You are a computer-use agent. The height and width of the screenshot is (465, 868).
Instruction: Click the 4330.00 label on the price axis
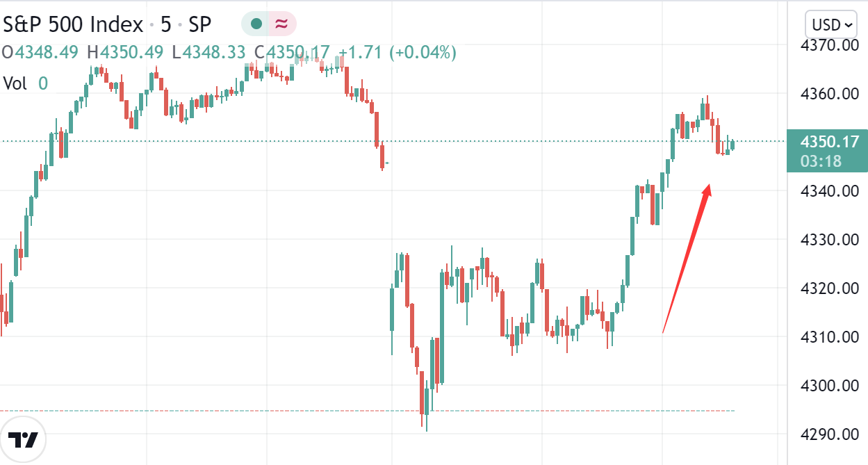(830, 240)
